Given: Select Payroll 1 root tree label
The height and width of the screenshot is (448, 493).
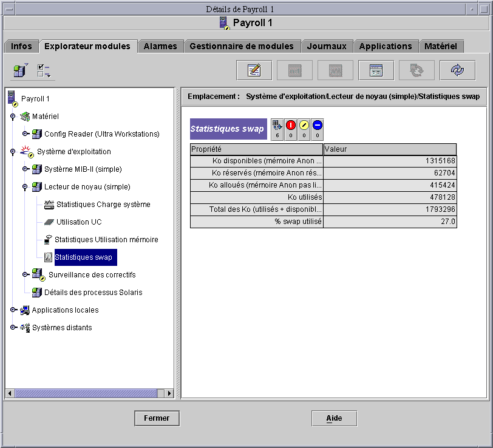Looking at the screenshot, I should [35, 99].
